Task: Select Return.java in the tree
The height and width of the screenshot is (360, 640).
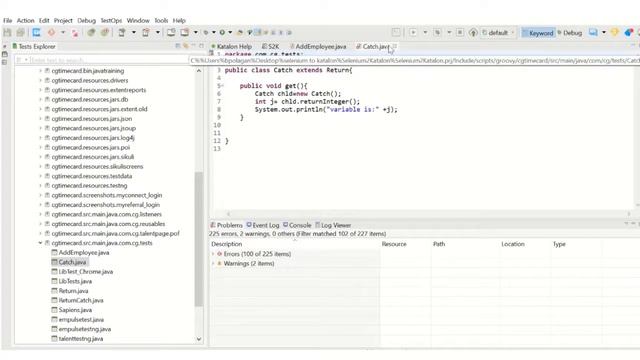Action: [x=70, y=291]
